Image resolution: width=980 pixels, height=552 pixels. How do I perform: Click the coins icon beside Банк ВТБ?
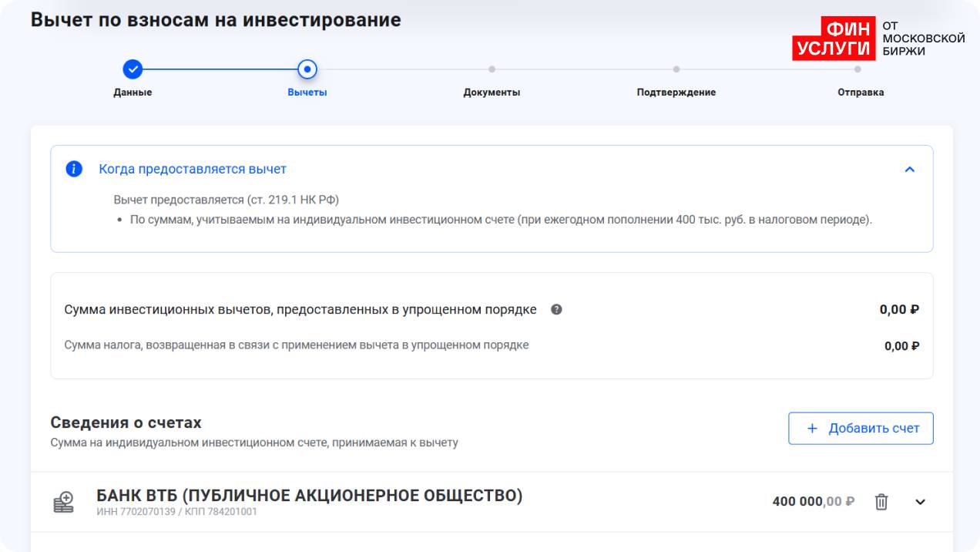point(63,502)
